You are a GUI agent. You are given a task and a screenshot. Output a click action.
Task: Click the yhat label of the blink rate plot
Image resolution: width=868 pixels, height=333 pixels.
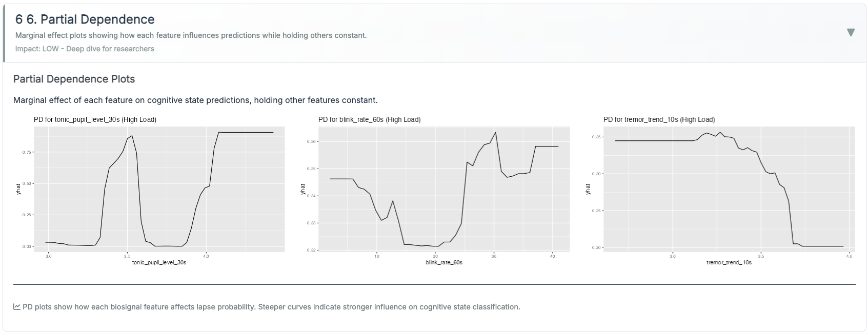coord(303,189)
